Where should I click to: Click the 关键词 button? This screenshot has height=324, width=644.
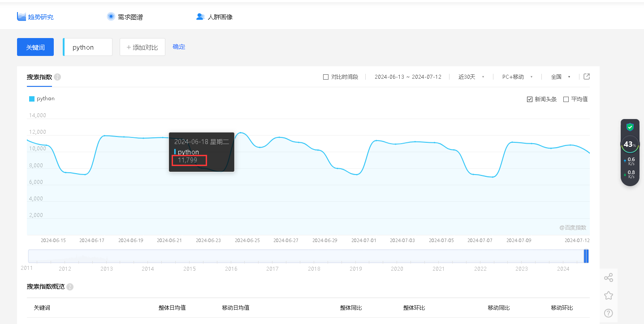(x=35, y=47)
